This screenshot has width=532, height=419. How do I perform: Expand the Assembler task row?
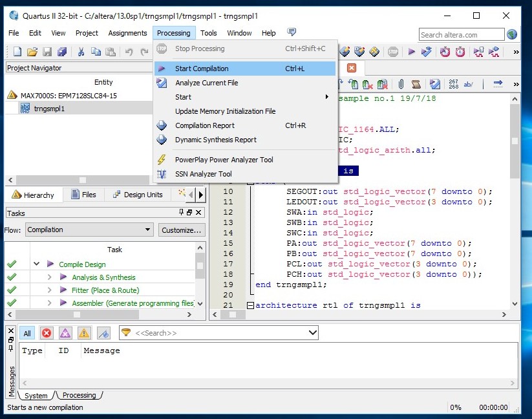[x=50, y=303]
